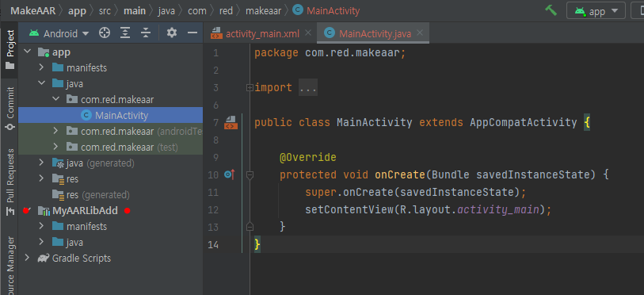Expand the res folder
The image size is (644, 295).
(41, 178)
